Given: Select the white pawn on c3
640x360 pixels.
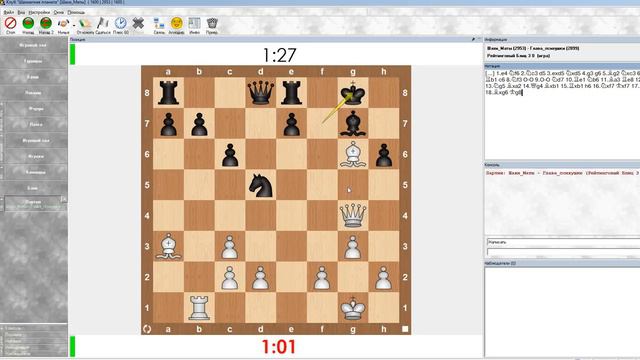Looking at the screenshot, I should pos(230,246).
